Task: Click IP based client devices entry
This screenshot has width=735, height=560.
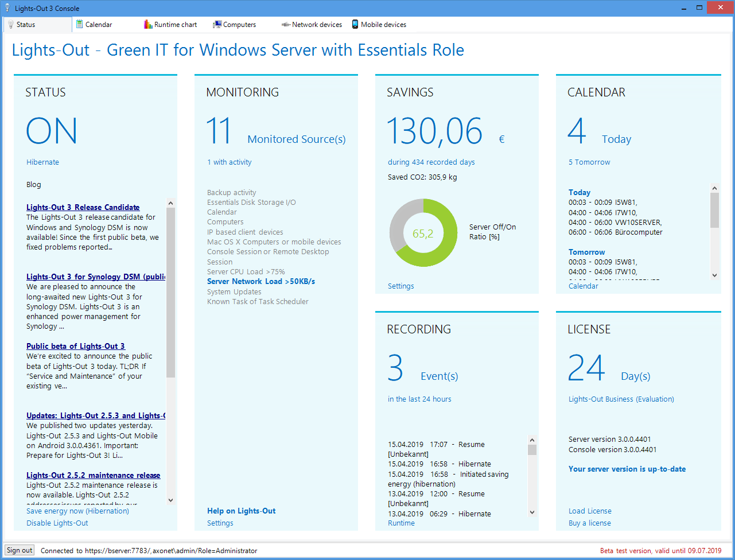Action: [x=245, y=232]
